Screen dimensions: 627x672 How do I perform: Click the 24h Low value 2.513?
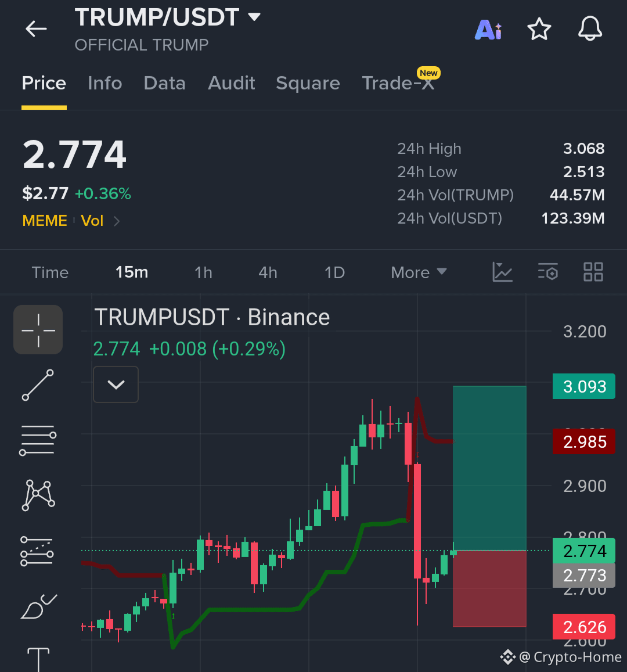[x=583, y=172]
